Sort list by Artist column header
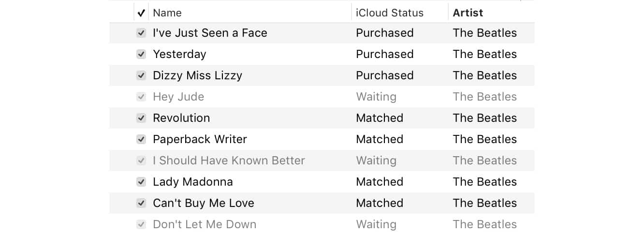This screenshot has height=234, width=644. (468, 13)
